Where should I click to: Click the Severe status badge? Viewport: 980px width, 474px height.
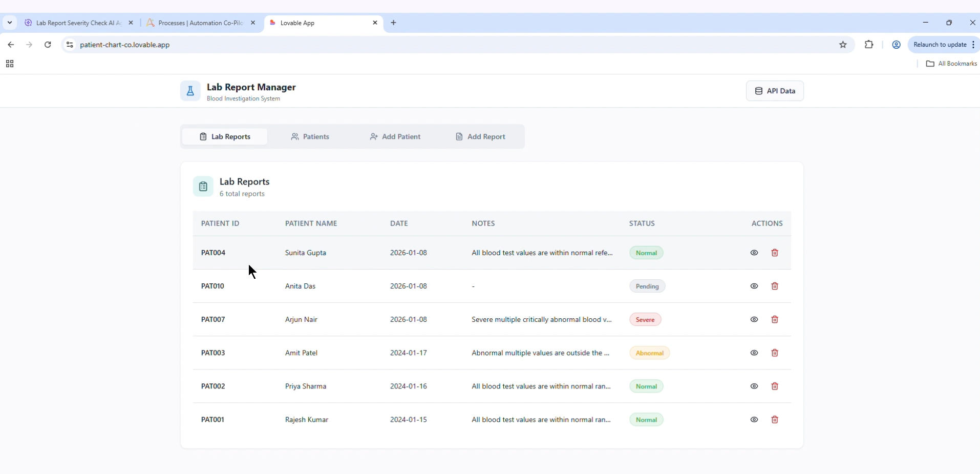click(645, 320)
